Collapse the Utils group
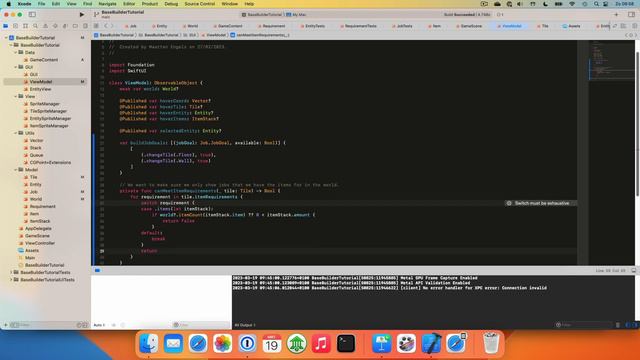640x360 pixels. pyautogui.click(x=16, y=133)
